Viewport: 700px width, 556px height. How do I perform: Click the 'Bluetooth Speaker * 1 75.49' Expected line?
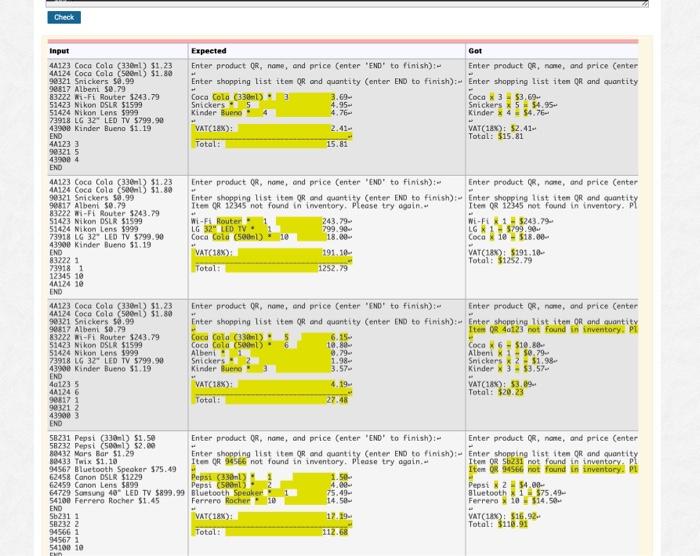pyautogui.click(x=271, y=493)
